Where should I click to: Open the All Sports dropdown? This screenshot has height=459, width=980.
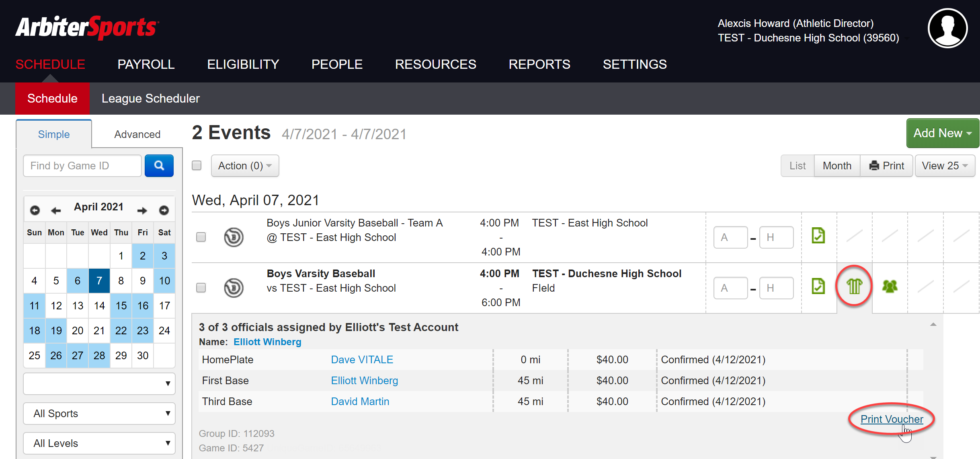tap(99, 414)
